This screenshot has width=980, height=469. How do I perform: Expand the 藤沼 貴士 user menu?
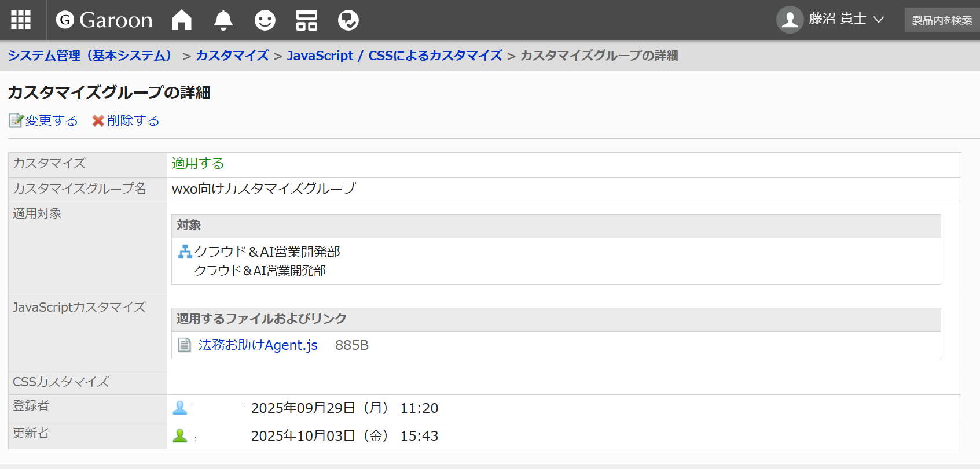[x=846, y=19]
